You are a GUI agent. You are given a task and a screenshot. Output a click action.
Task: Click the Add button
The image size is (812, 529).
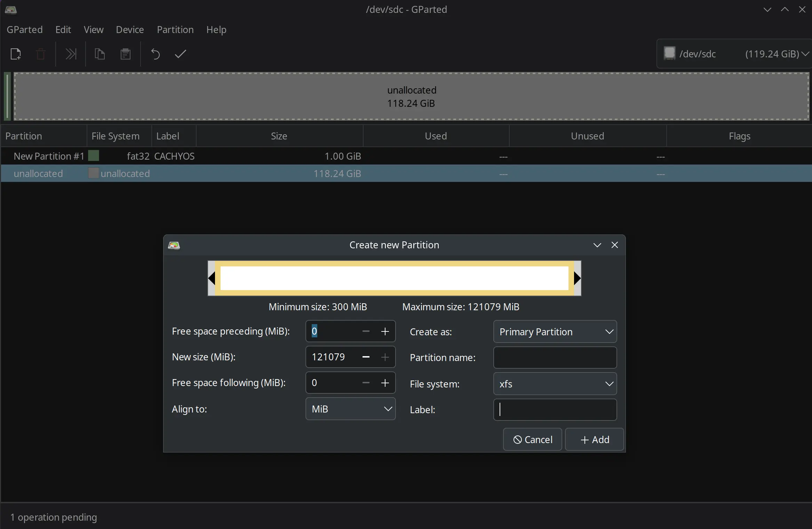click(x=595, y=440)
